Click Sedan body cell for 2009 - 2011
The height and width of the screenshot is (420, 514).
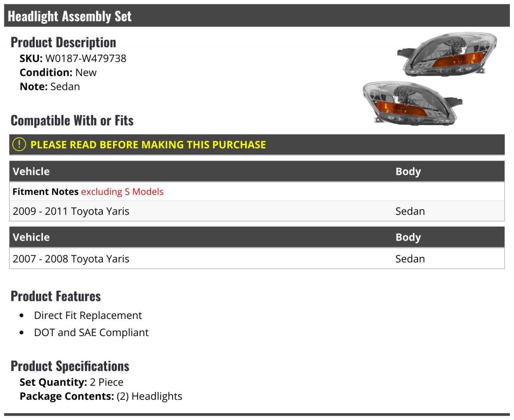pyautogui.click(x=410, y=211)
